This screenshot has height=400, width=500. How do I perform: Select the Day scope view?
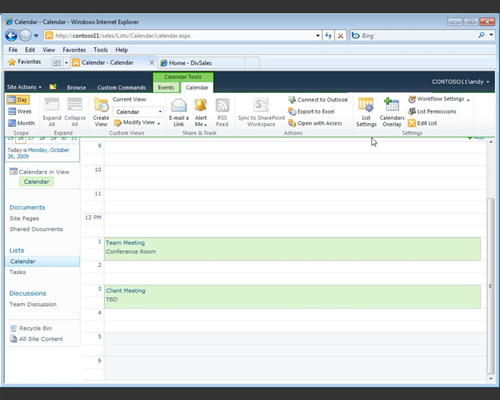click(x=18, y=100)
